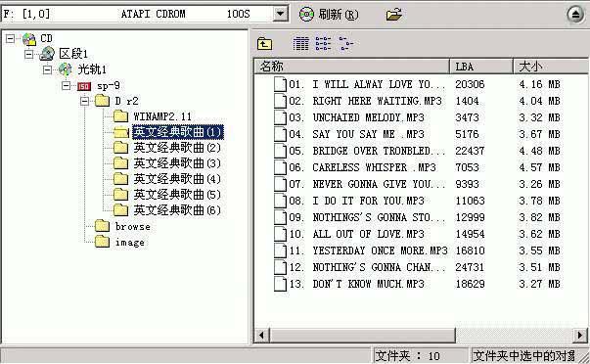
Task: Switch to small icons list view
Action: click(x=323, y=44)
